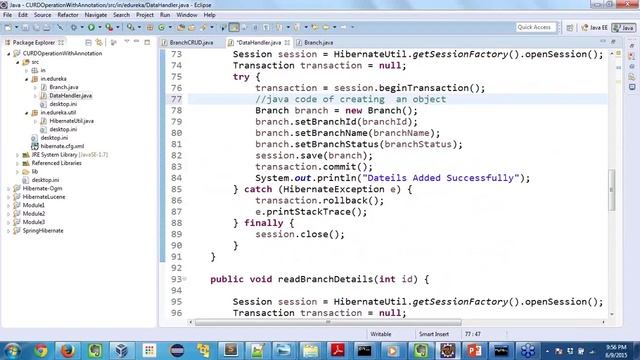This screenshot has width=640, height=360.
Task: Click the Quick Access search field
Action: [536, 27]
